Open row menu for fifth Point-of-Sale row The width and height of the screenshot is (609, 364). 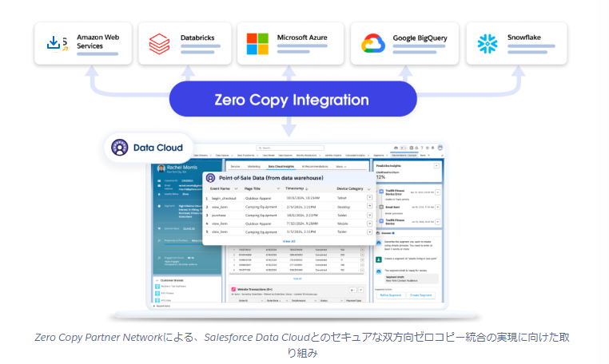pyautogui.click(x=369, y=231)
